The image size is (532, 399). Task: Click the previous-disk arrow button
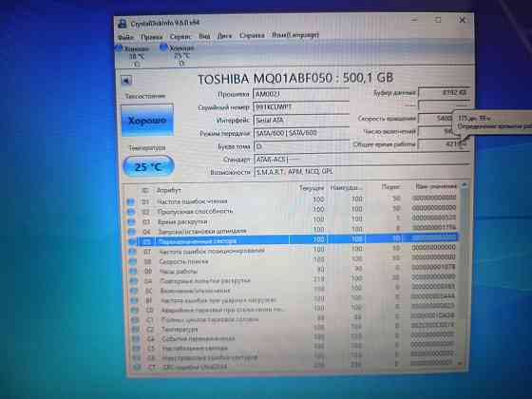pyautogui.click(x=126, y=81)
